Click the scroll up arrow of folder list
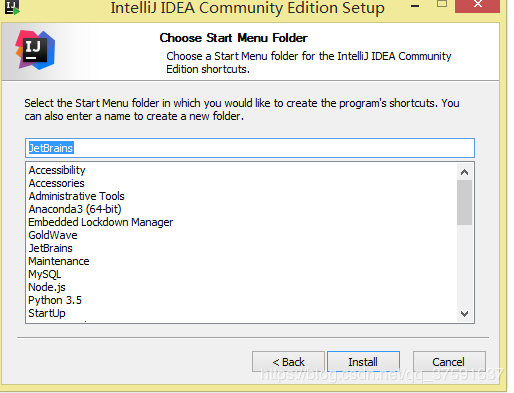Image resolution: width=514 pixels, height=393 pixels. point(464,172)
